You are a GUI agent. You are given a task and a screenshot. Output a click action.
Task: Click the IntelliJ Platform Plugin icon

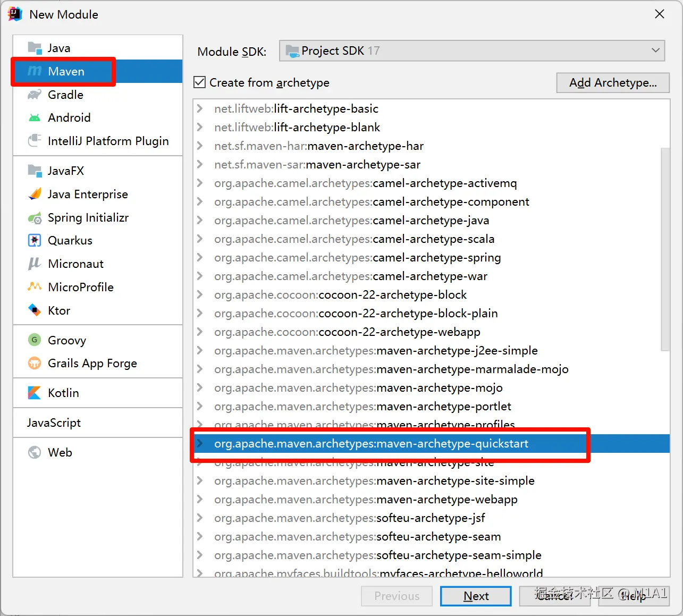coord(35,141)
